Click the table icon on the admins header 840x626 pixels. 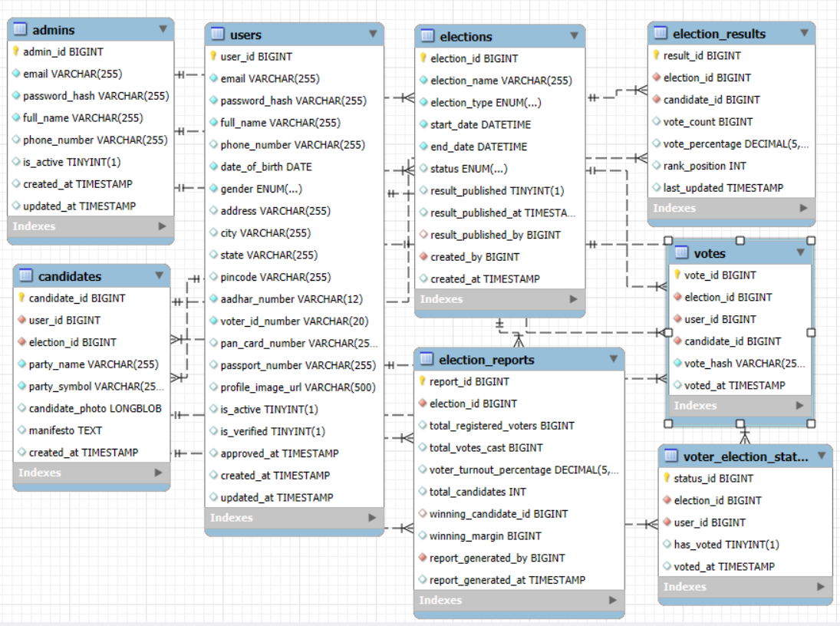click(18, 29)
